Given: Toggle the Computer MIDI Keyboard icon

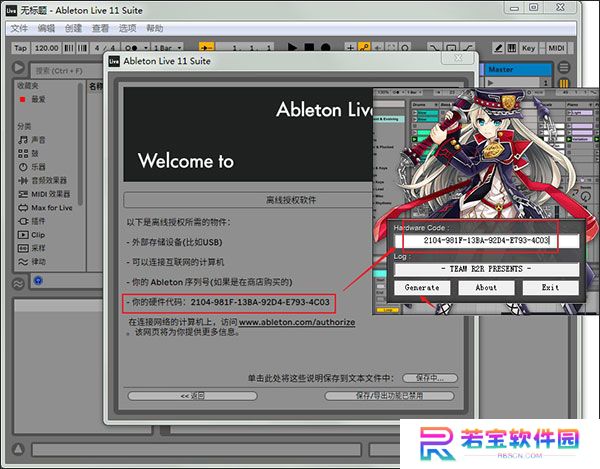Looking at the screenshot, I should pos(512,48).
